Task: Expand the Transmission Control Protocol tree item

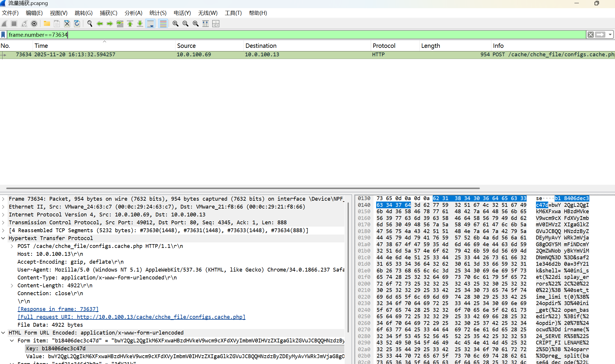Action: tap(3, 223)
